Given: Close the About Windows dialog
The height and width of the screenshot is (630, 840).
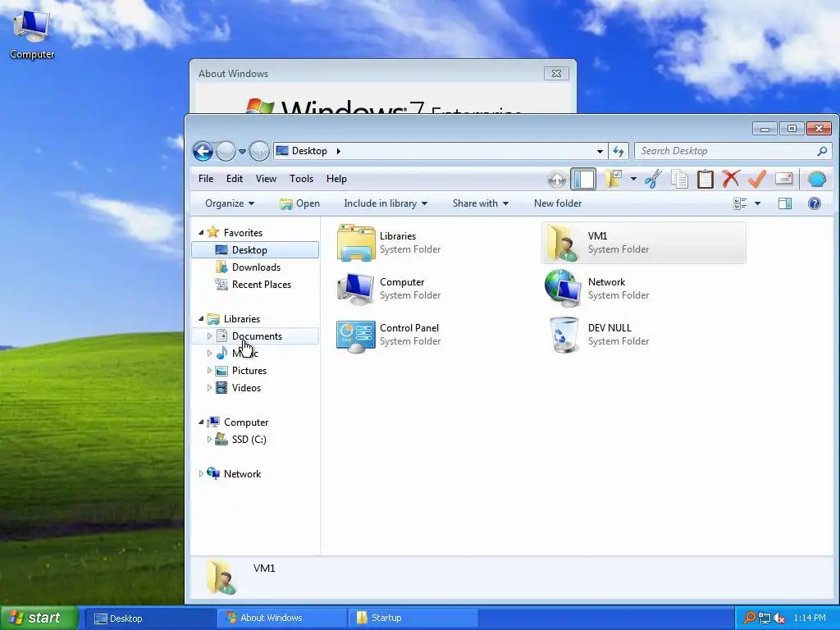Looking at the screenshot, I should [556, 73].
